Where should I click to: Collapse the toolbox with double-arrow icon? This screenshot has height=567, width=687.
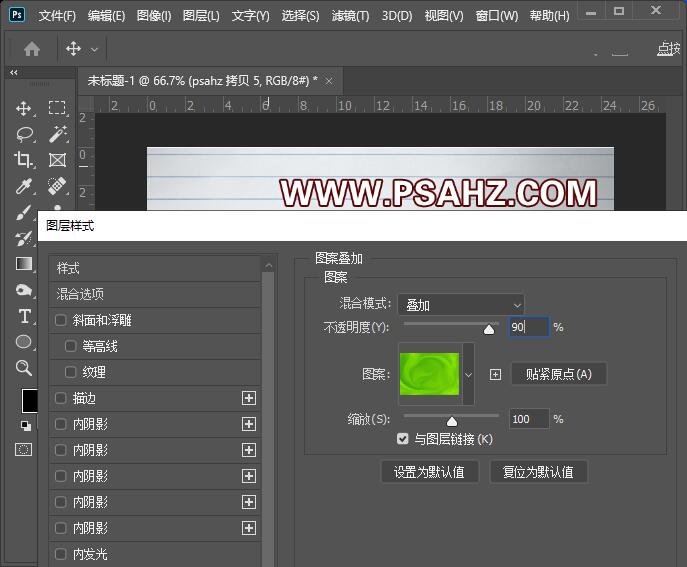coord(14,72)
